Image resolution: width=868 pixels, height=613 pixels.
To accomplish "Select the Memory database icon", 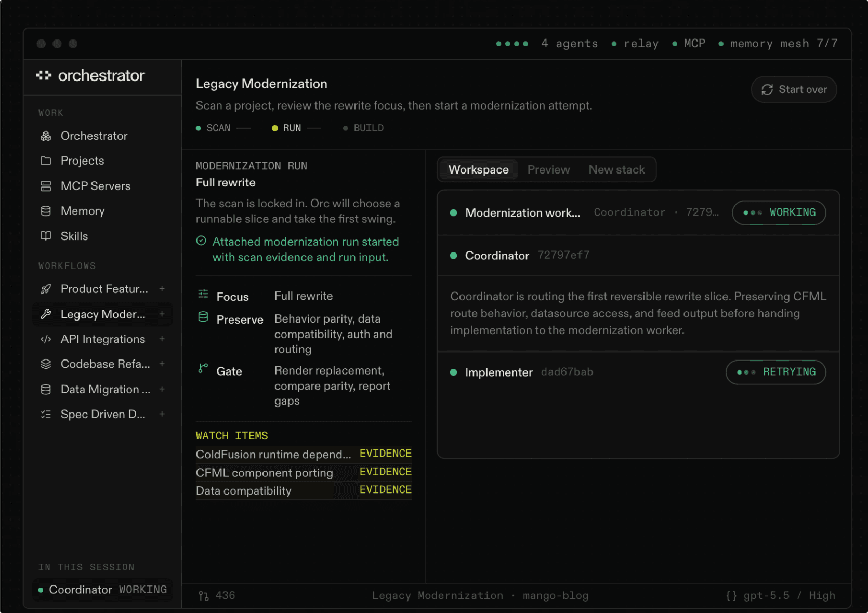I will (46, 211).
